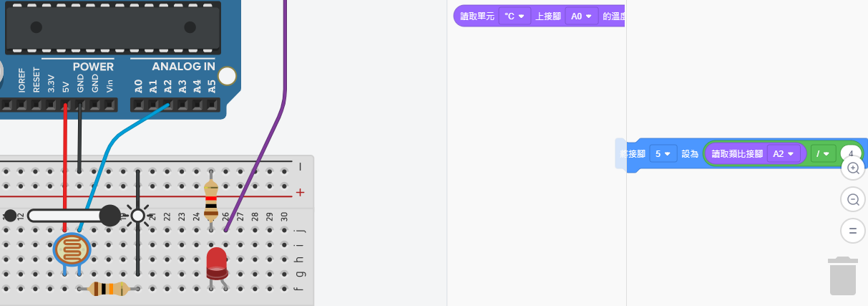
Task: Open the A2 analog pin dropdown
Action: point(784,154)
